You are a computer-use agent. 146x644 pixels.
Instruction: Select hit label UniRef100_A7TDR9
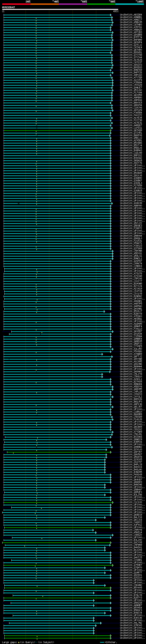[x=131, y=432]
